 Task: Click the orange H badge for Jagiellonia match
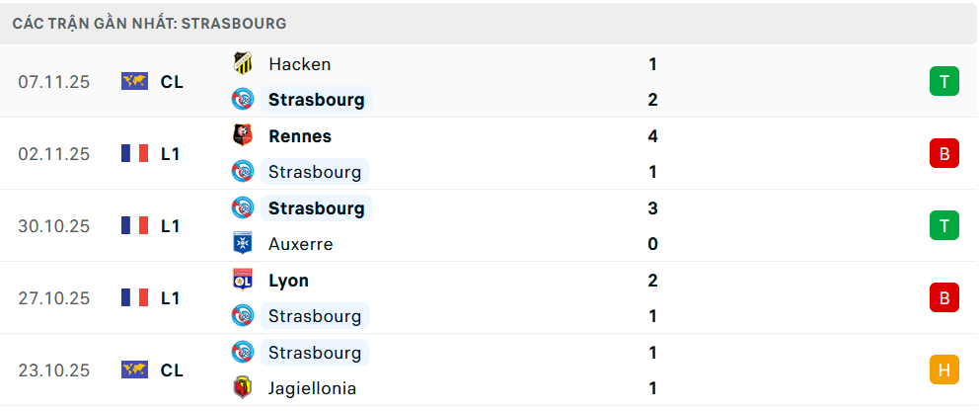tap(943, 370)
